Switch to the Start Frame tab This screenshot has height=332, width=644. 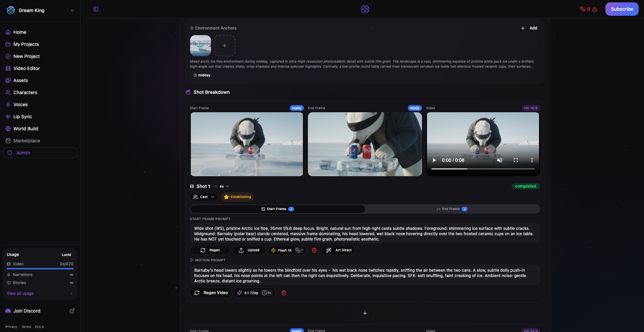277,209
